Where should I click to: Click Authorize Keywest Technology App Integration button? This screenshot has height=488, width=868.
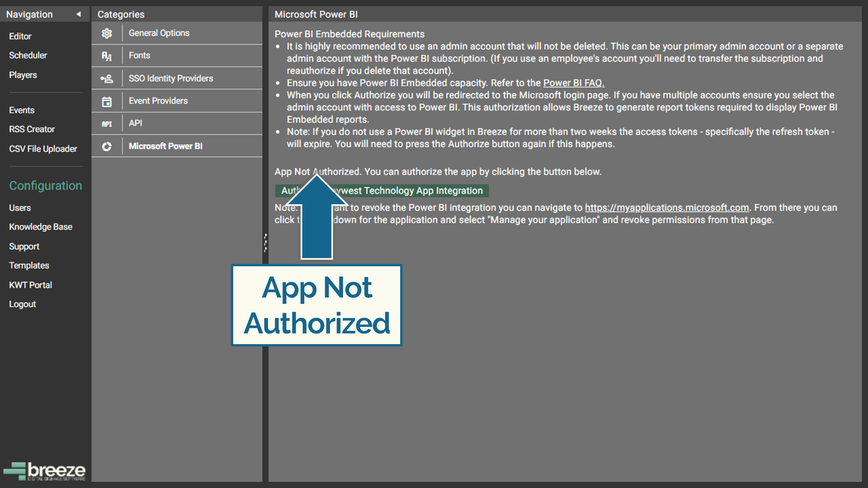pos(382,191)
